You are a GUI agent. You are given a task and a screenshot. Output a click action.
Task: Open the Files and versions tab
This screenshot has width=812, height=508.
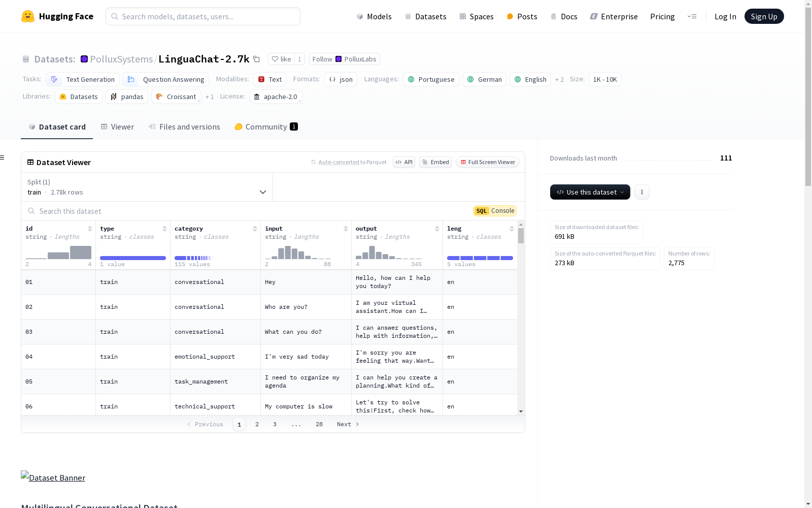pyautogui.click(x=184, y=127)
